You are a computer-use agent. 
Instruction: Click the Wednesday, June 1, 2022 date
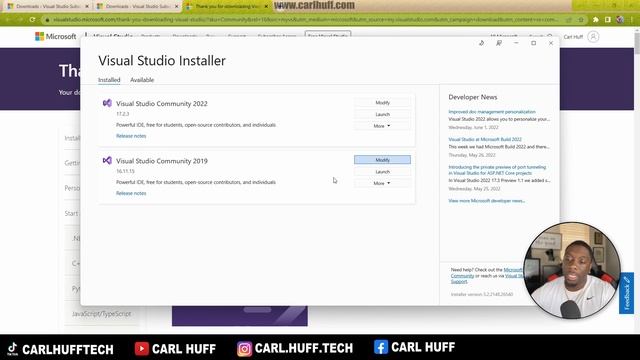(473, 128)
